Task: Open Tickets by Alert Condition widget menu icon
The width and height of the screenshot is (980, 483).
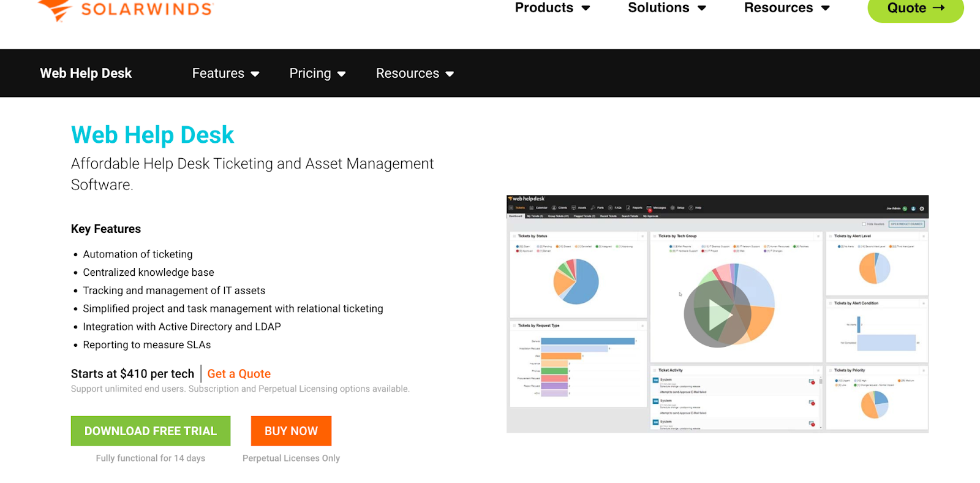Action: (924, 303)
